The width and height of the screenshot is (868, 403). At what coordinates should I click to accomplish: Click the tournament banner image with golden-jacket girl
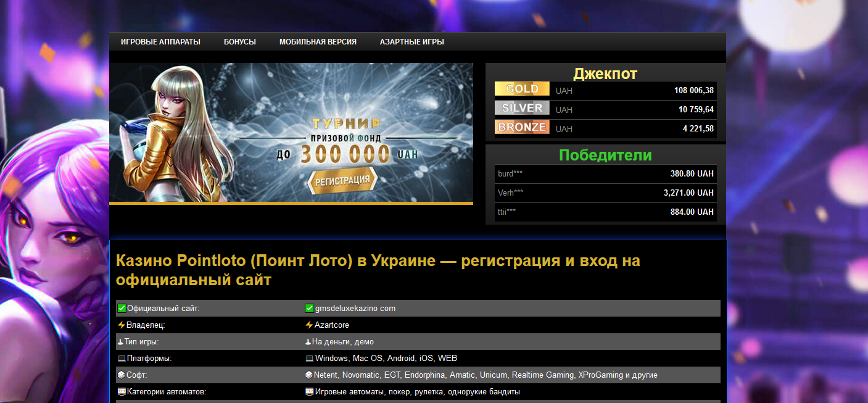coord(291,133)
